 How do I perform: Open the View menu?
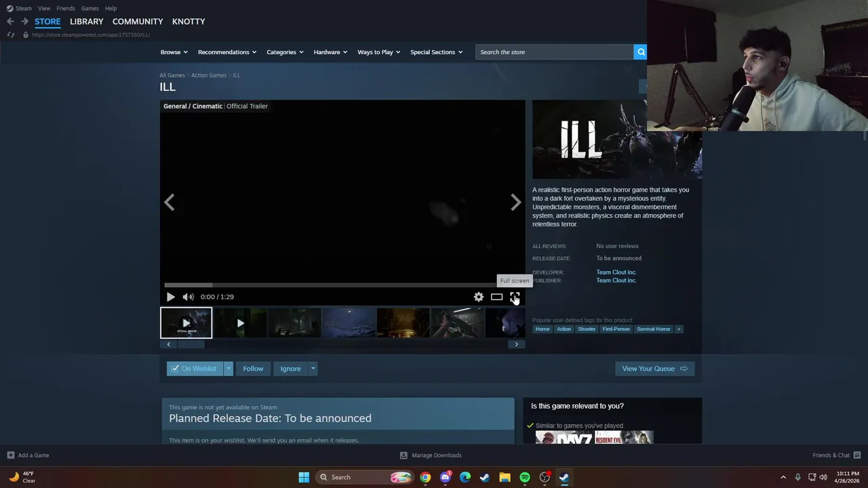pyautogui.click(x=44, y=8)
